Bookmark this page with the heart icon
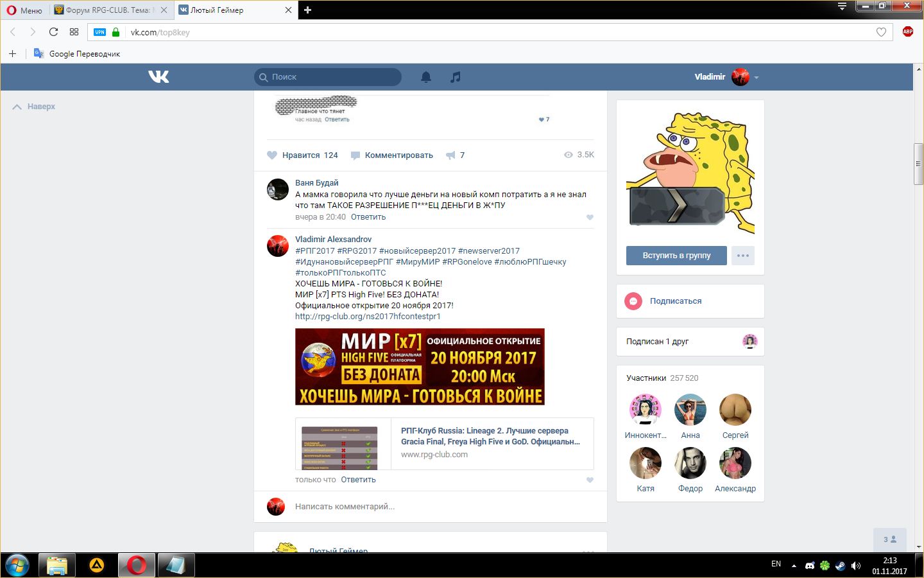Image resolution: width=924 pixels, height=578 pixels. pyautogui.click(x=881, y=32)
